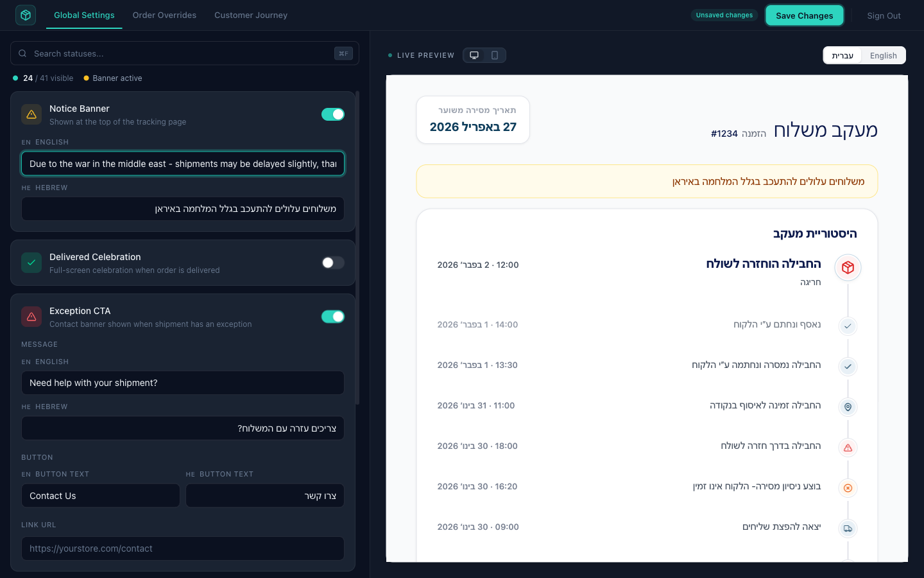Click the Notice Banner warning triangle icon
This screenshot has width=924, height=578.
coord(31,114)
